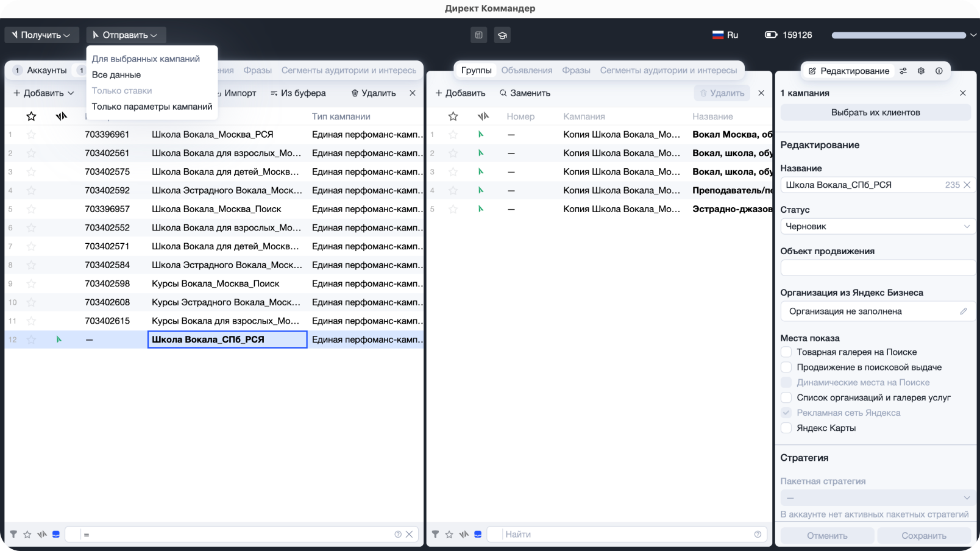Screen dimensions: 980x551
Task: Click the sync filter icon below the groups list
Action: coord(464,535)
